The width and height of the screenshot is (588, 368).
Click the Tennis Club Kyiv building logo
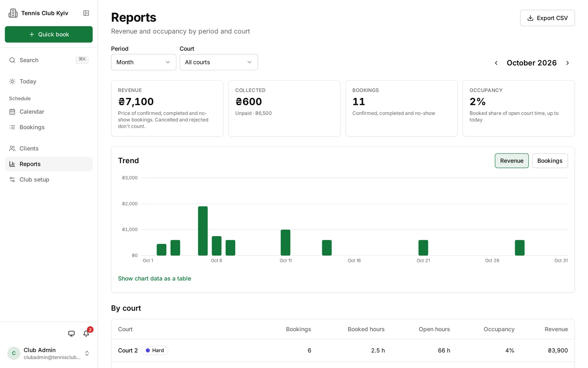coord(13,13)
